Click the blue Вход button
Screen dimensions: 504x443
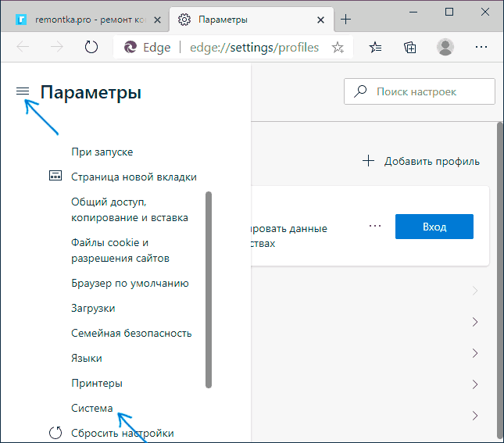click(434, 227)
